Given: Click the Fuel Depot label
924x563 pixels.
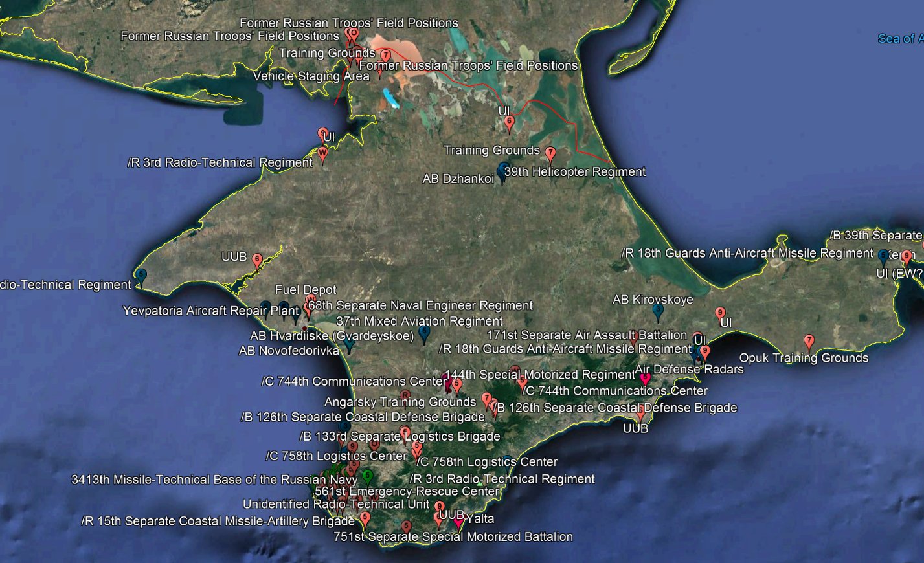Looking at the screenshot, I should tap(306, 290).
